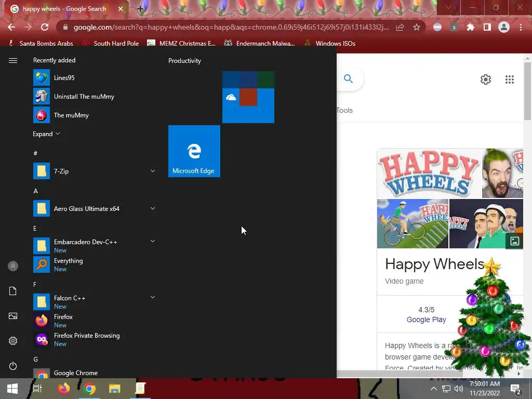Click the Power button in Start

(13, 366)
